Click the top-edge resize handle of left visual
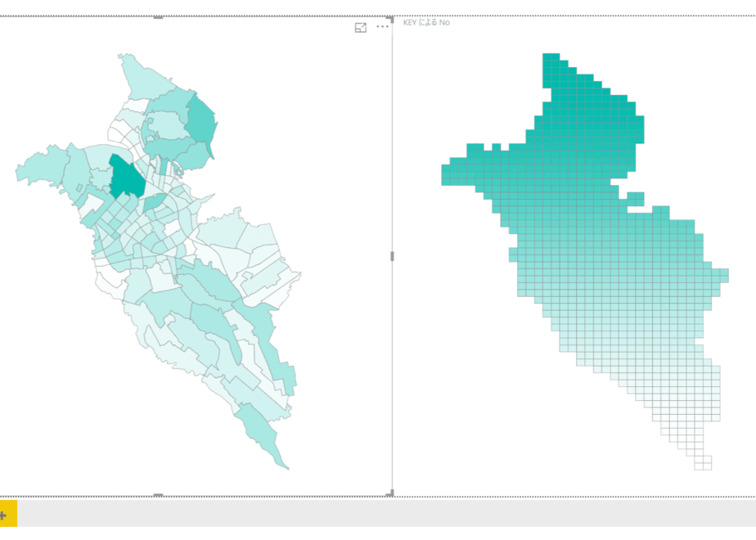This screenshot has height=540, width=756. coord(158,17)
